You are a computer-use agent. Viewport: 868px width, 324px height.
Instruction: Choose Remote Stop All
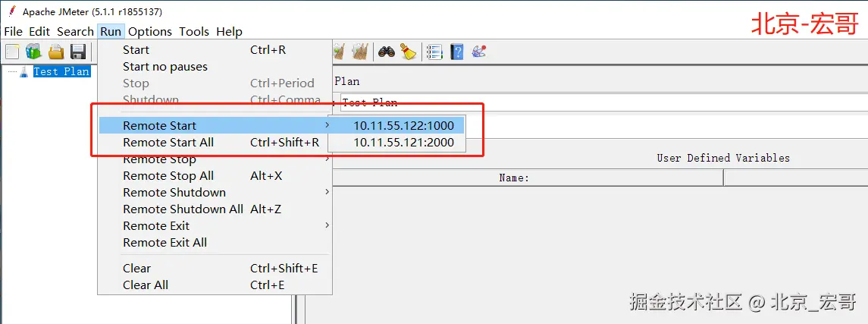(215, 175)
